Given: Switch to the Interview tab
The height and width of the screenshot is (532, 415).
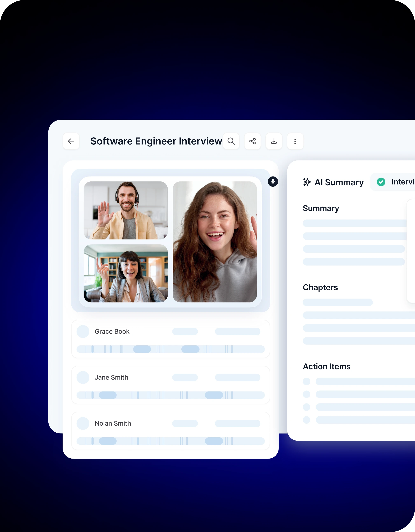Looking at the screenshot, I should coord(403,182).
